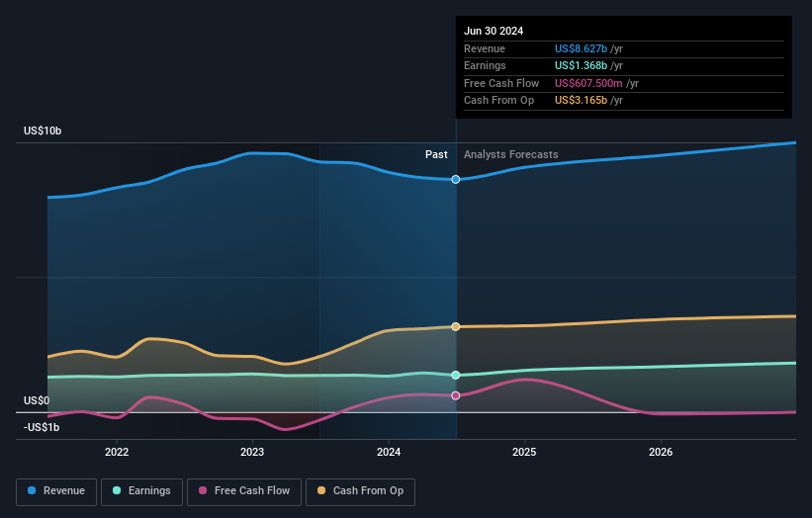Toggle the Cash From Op legend button
812x518 pixels.
tap(360, 491)
